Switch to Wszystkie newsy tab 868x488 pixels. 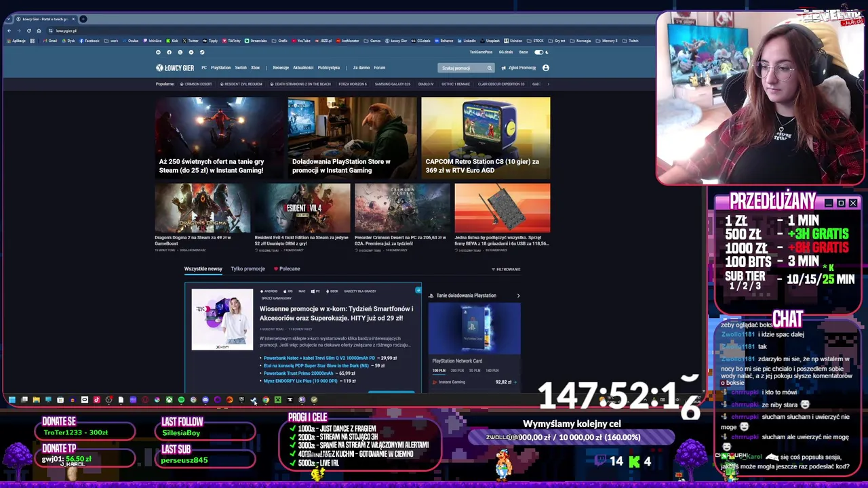tap(203, 269)
